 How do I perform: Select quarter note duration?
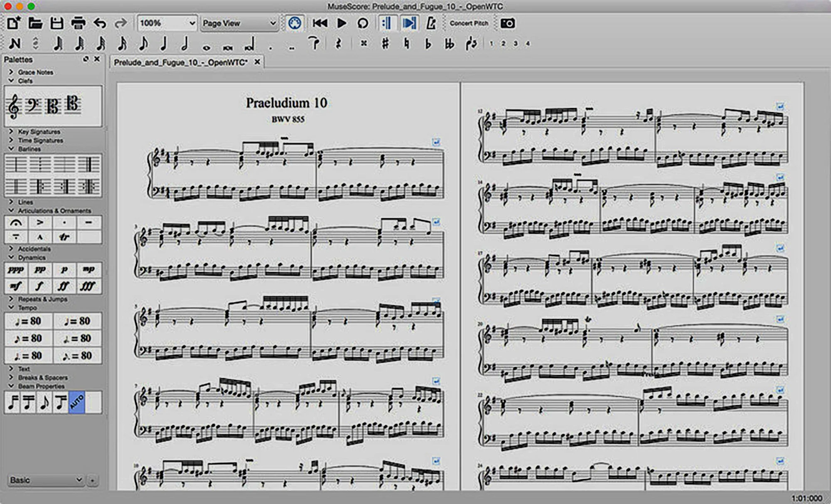164,43
